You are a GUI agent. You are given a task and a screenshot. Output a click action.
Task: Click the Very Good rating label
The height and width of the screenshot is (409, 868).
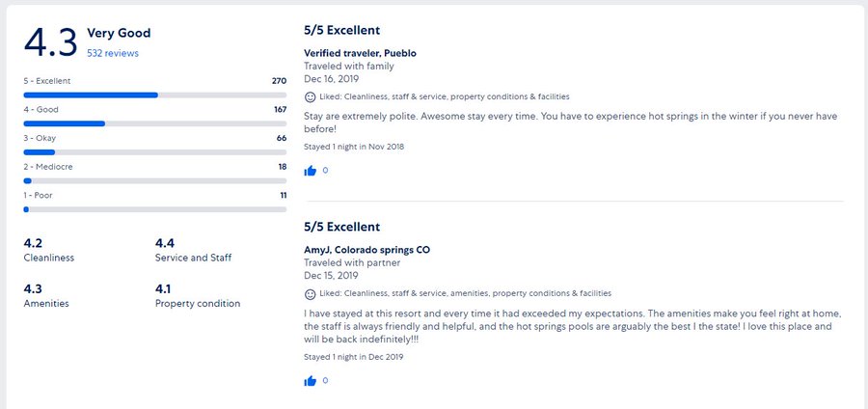119,33
